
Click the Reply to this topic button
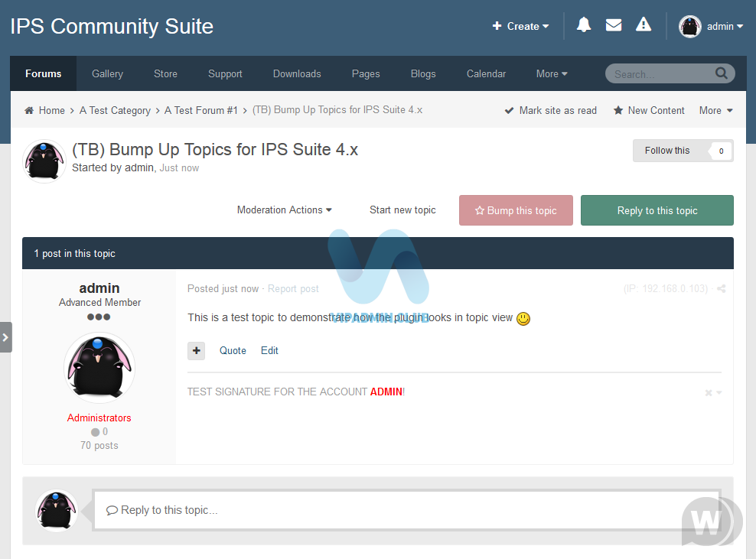click(x=657, y=210)
